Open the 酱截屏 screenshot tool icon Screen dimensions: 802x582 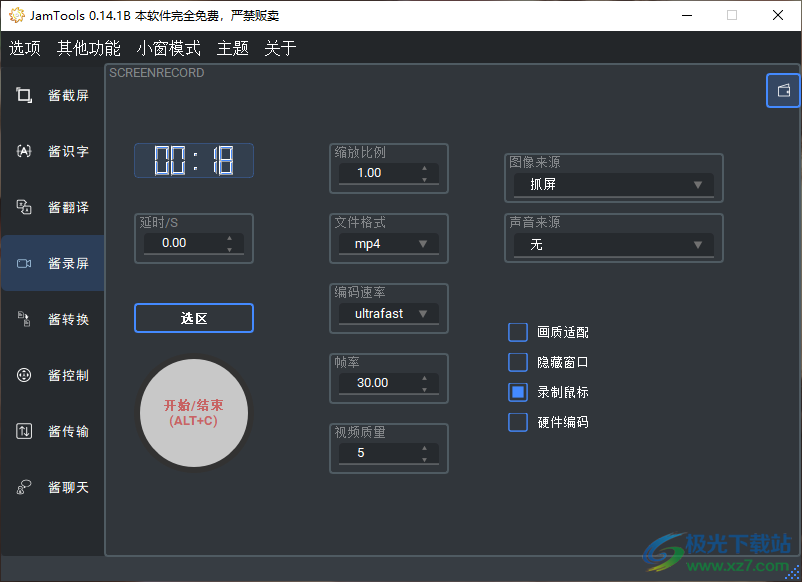[24, 95]
